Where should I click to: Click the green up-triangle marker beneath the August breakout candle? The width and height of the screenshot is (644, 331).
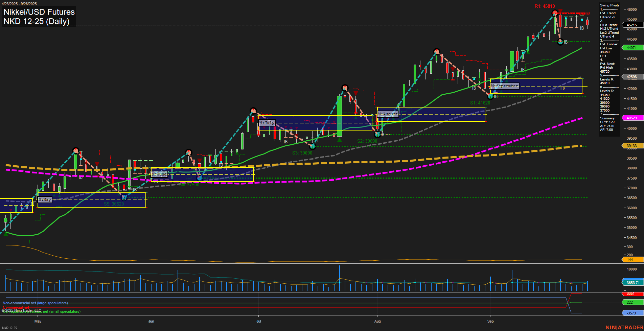coord(340,139)
